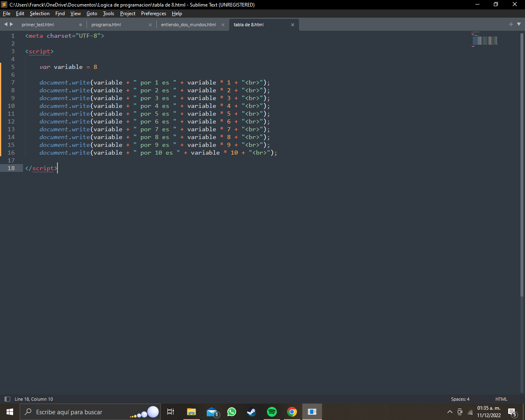Image resolution: width=525 pixels, height=420 pixels.
Task: Open the Goto menu
Action: 92,14
